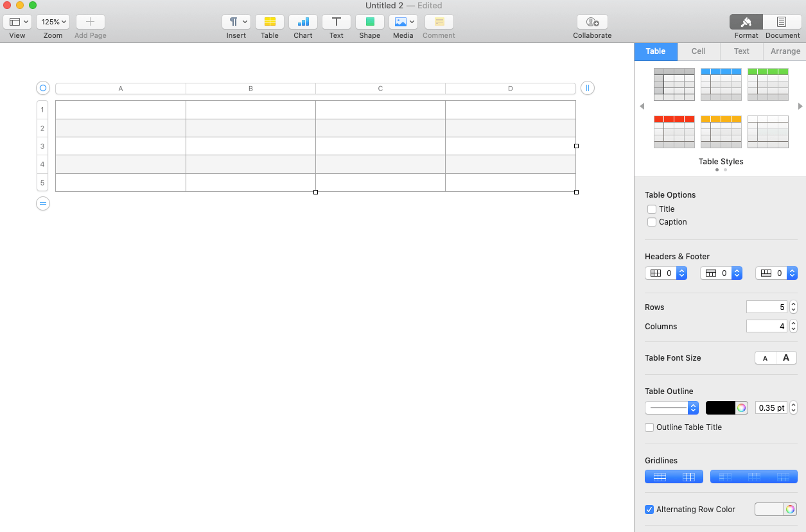The width and height of the screenshot is (806, 532).
Task: Click the Rows number input field
Action: tap(766, 307)
